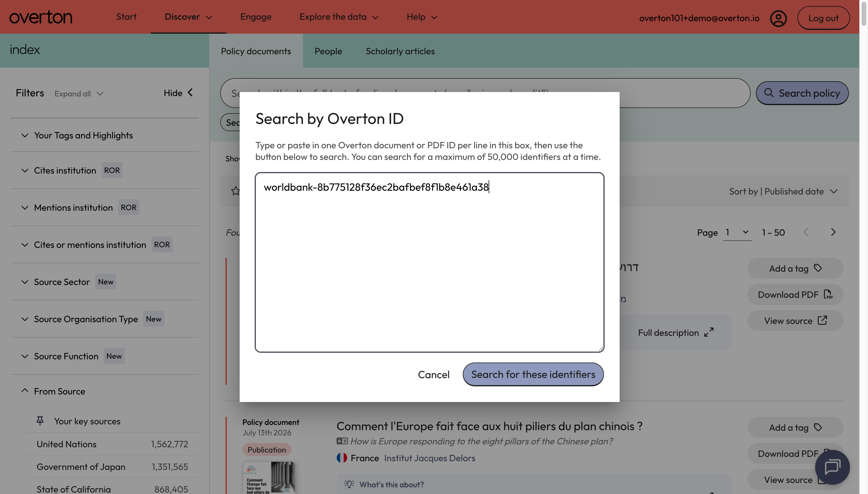
Task: Open the chat support widget
Action: 832,467
